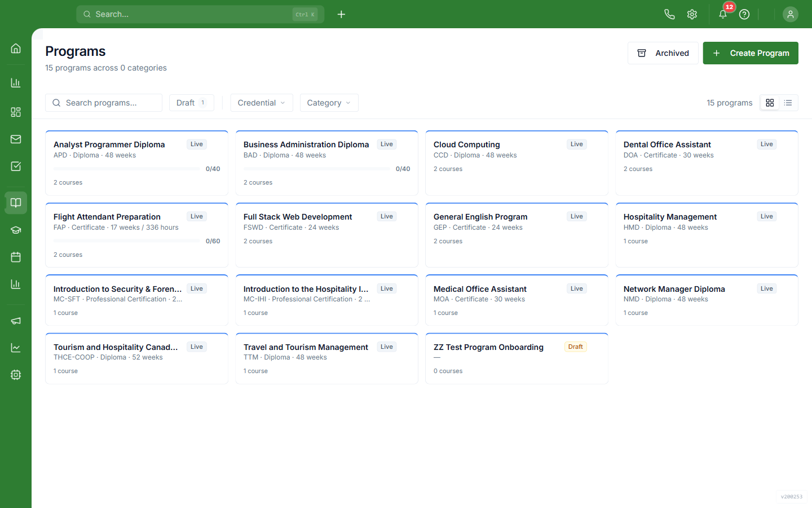Click the Archived button
The image size is (812, 508).
663,53
